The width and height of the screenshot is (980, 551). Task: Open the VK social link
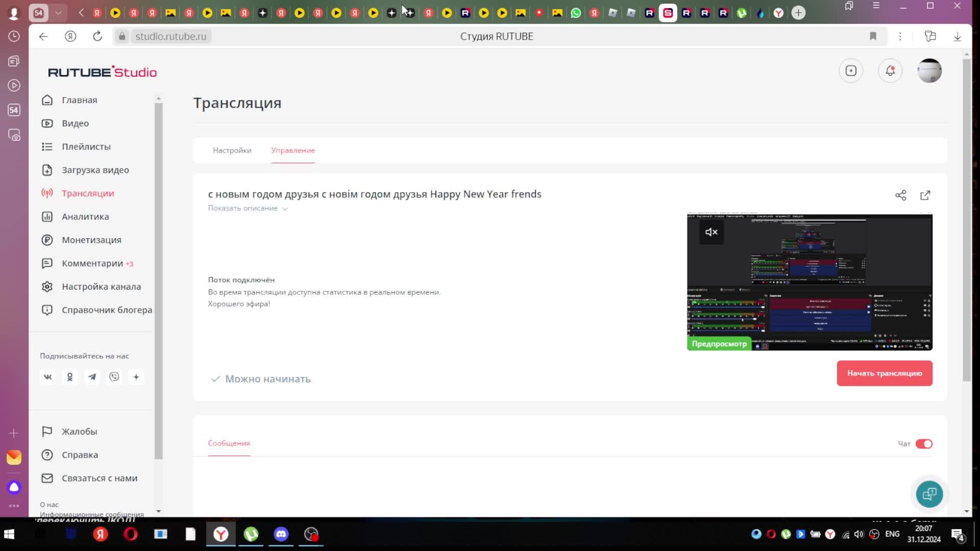coord(47,377)
